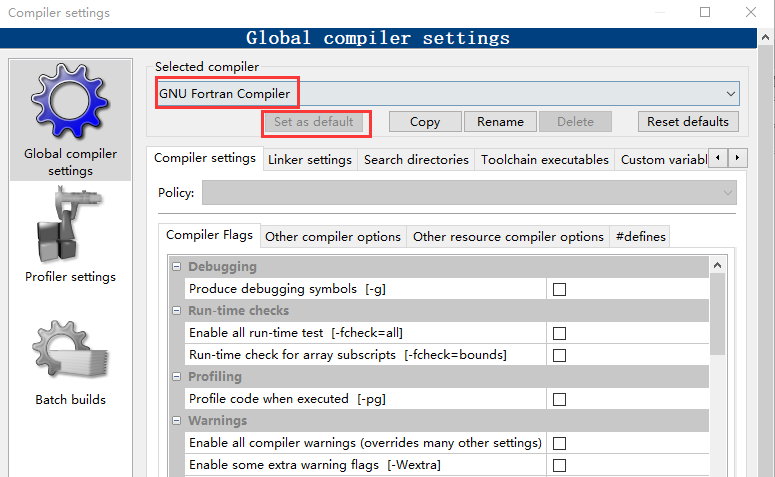This screenshot has width=775, height=477.
Task: Click Reset defaults button
Action: point(688,122)
